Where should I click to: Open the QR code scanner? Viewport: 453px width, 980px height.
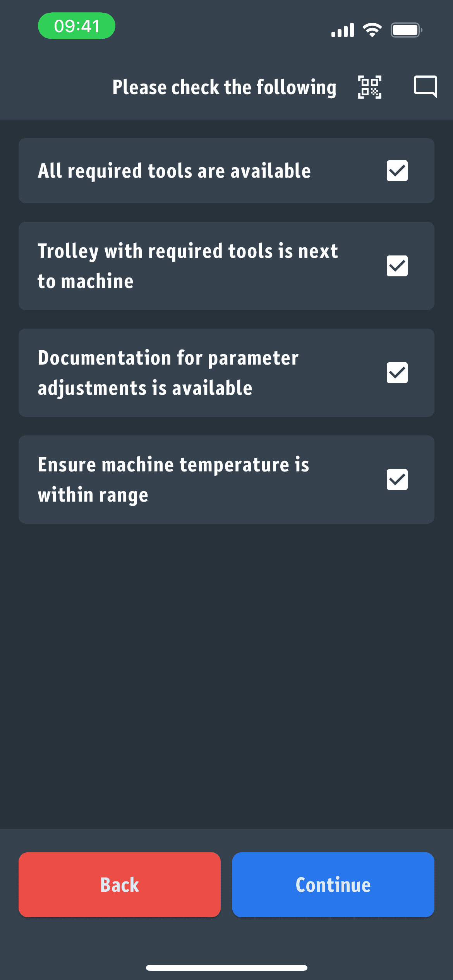(369, 87)
